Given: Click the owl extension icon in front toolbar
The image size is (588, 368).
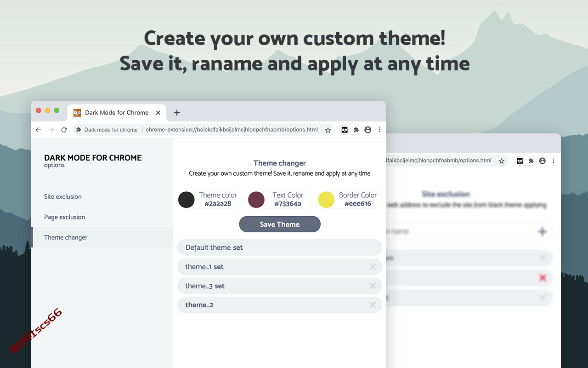Looking at the screenshot, I should coord(345,130).
